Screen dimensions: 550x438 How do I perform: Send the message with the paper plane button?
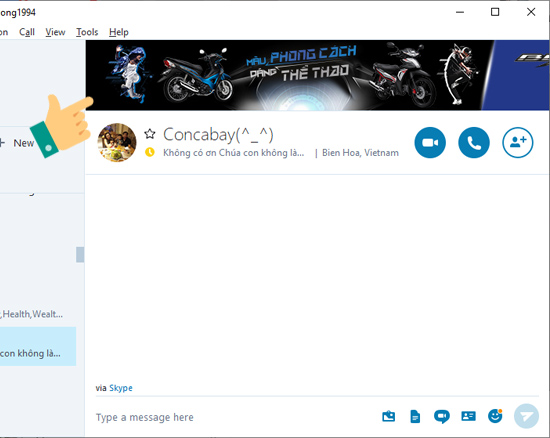(x=526, y=416)
